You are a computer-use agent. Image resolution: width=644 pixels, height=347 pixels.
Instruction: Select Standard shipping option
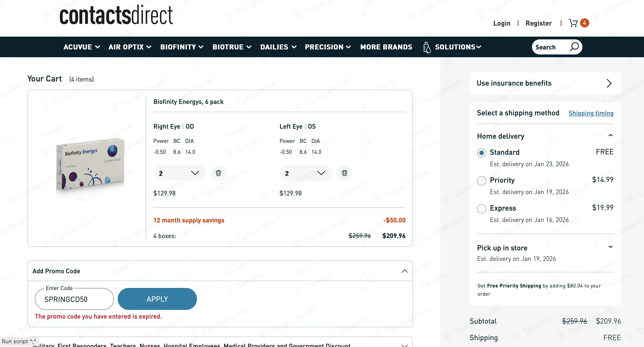(481, 153)
